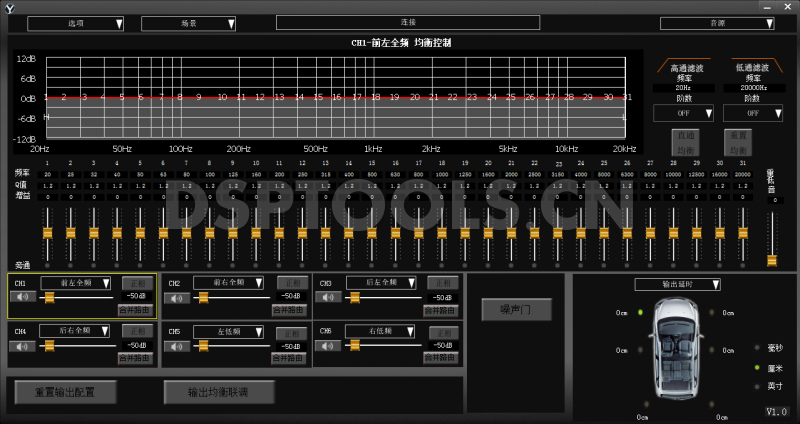Click the CH1 volume slider handle

[50, 296]
